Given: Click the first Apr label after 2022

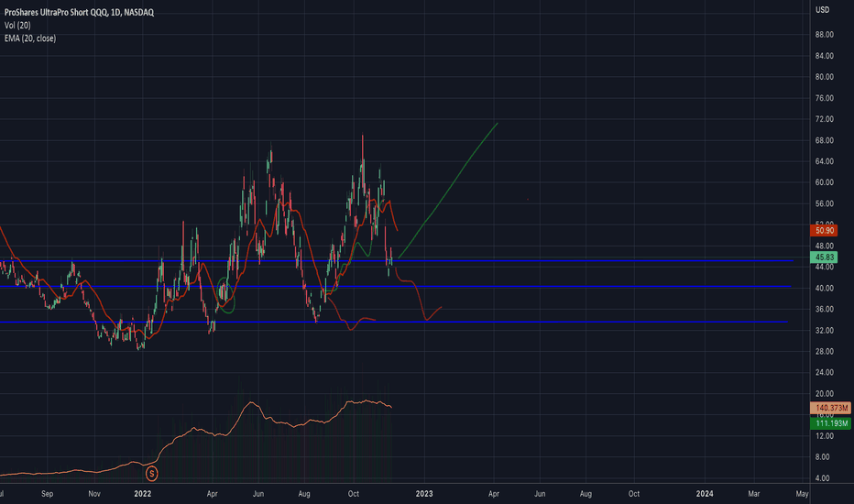Looking at the screenshot, I should (212, 494).
